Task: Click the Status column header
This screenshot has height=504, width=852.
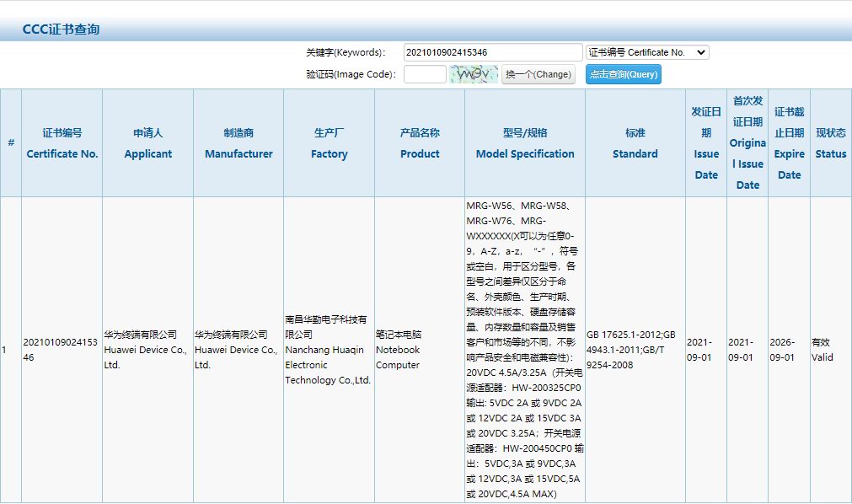Action: pos(831,143)
